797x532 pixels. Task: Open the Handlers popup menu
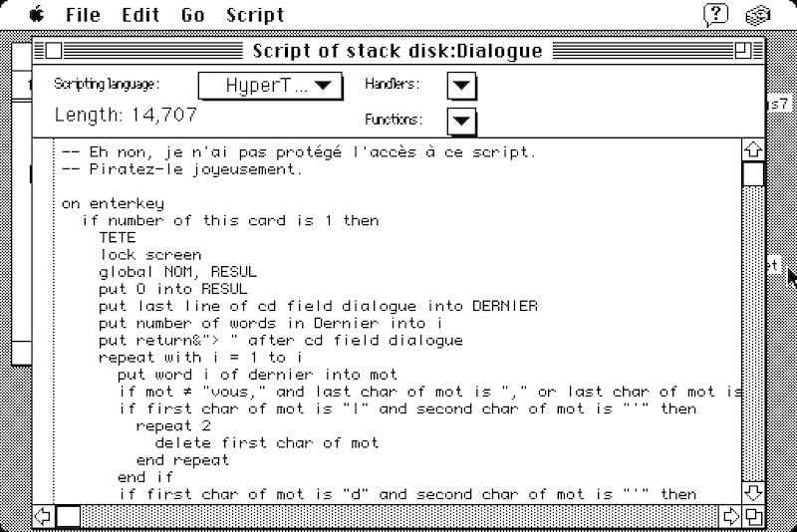[461, 86]
